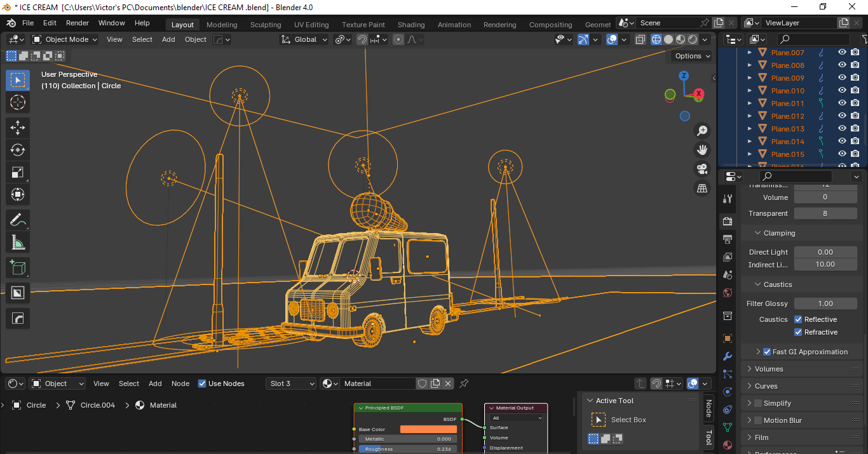Switch viewport shading to Solid
The image size is (868, 454).
[x=668, y=39]
